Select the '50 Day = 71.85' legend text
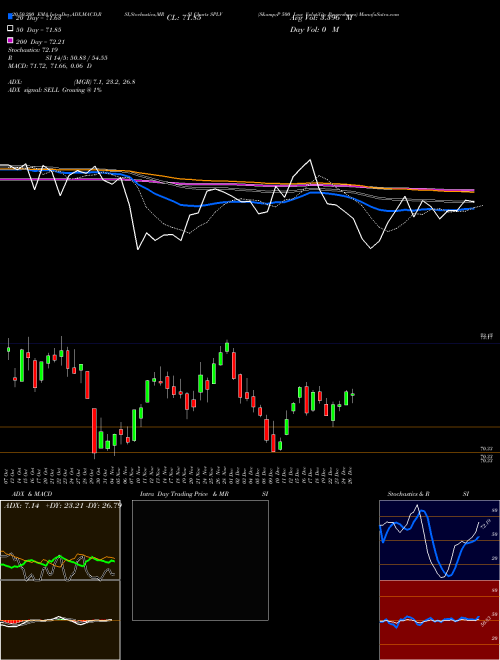This screenshot has width=500, height=660. [39, 30]
